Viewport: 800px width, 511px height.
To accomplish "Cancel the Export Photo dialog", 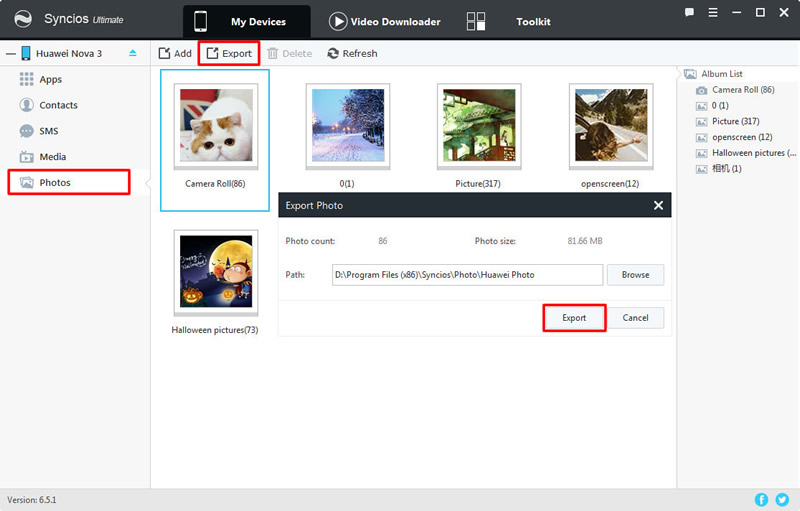I will click(635, 318).
